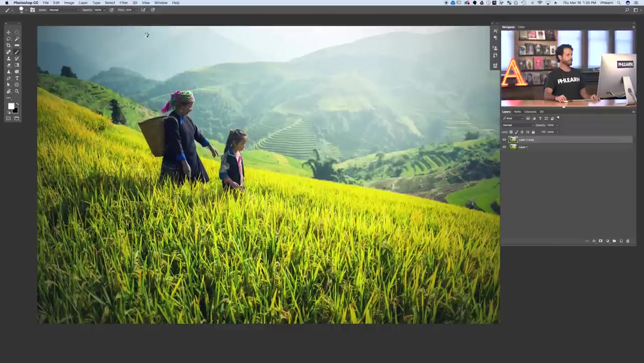The height and width of the screenshot is (363, 644).
Task: Delete the selected layer with the trash icon
Action: point(627,241)
